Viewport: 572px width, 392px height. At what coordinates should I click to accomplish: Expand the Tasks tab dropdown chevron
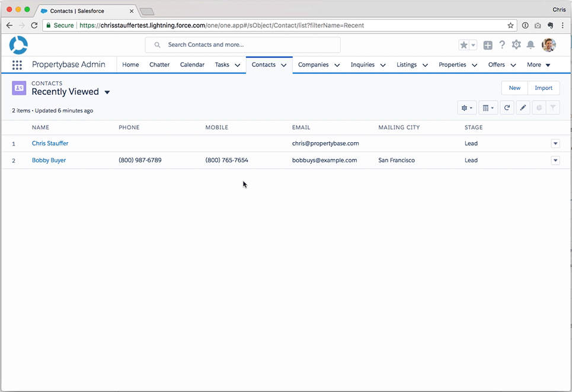(x=238, y=65)
